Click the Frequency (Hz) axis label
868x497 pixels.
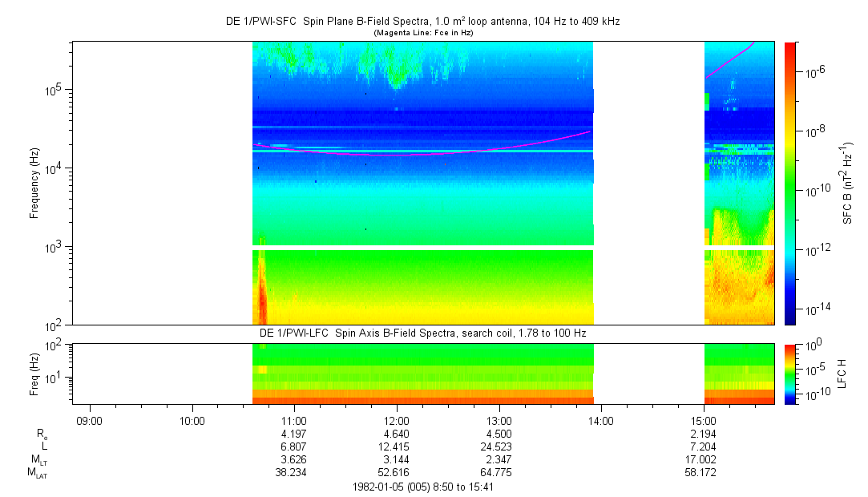34,184
